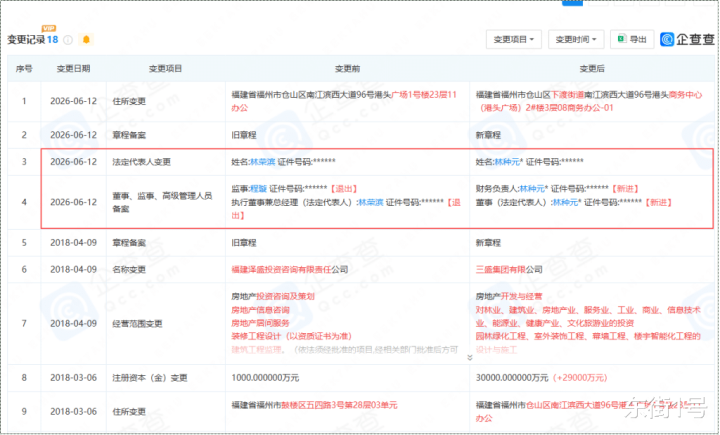Image resolution: width=720 pixels, height=435 pixels.
Task: Click 房地产开发与经营 text in row 7
Action: pos(509,297)
